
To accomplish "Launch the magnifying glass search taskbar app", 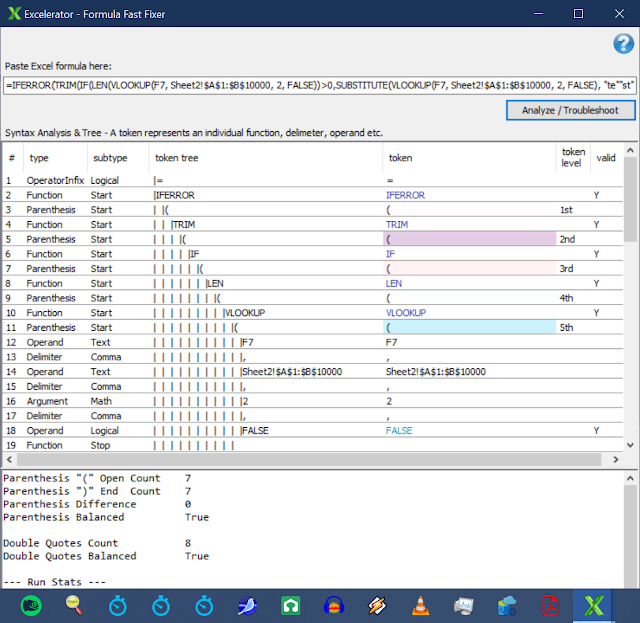I will tap(74, 605).
